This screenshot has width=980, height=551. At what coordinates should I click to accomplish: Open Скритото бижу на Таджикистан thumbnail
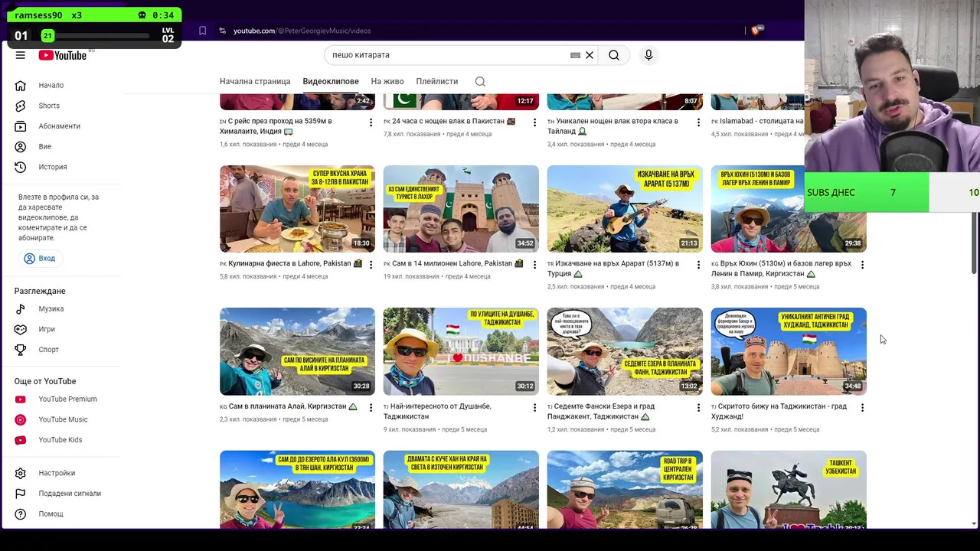click(789, 351)
